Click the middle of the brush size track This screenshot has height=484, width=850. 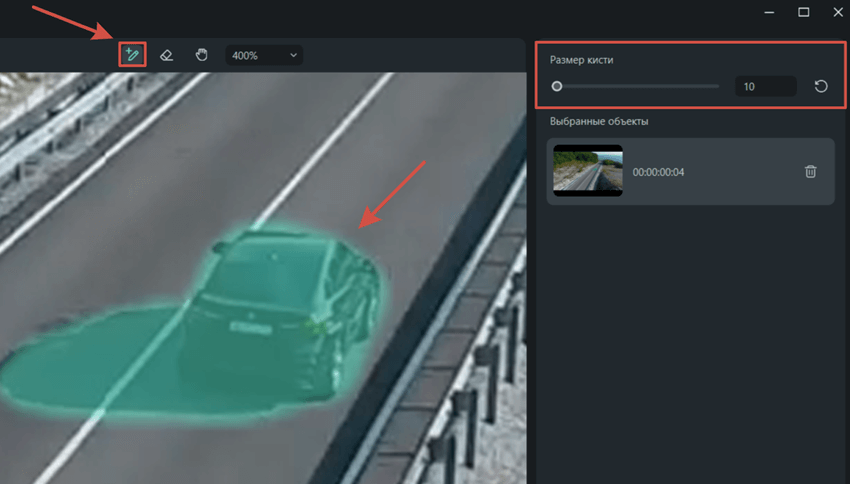(x=636, y=87)
